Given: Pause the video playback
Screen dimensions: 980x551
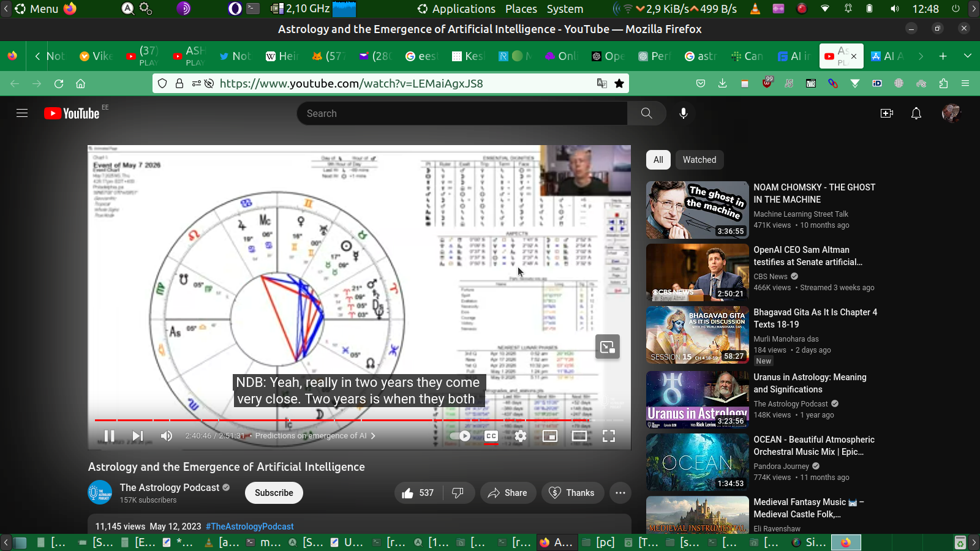Looking at the screenshot, I should [109, 436].
